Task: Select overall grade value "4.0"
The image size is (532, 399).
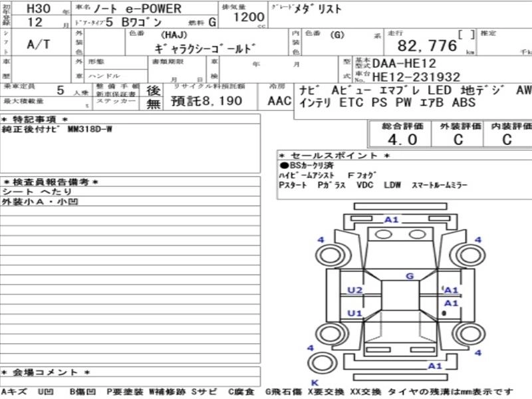Action: (402, 140)
